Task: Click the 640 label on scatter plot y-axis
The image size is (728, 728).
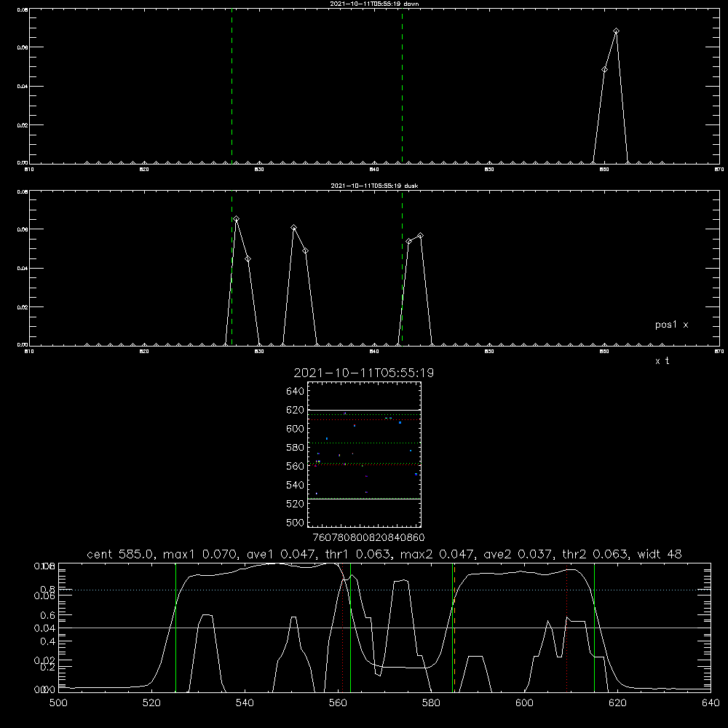Action: point(296,391)
